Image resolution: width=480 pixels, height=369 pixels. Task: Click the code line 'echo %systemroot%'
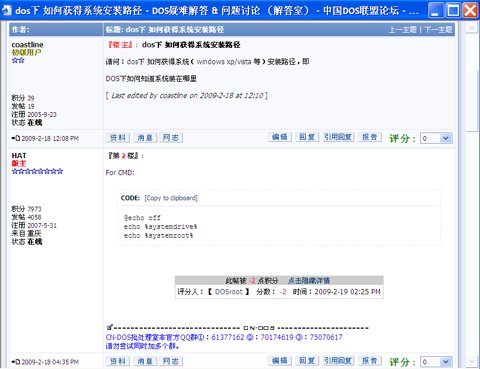click(x=158, y=236)
